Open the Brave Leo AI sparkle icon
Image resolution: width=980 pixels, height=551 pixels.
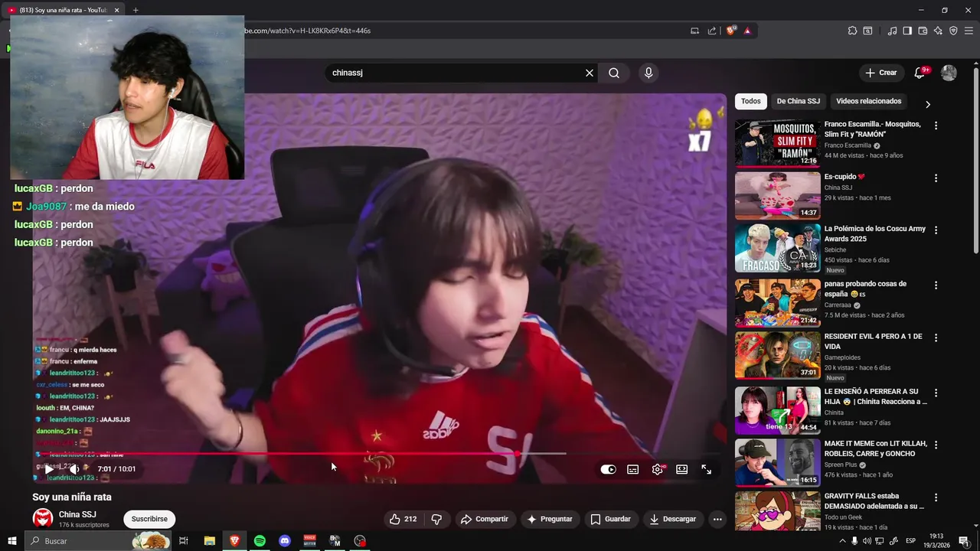pos(938,31)
